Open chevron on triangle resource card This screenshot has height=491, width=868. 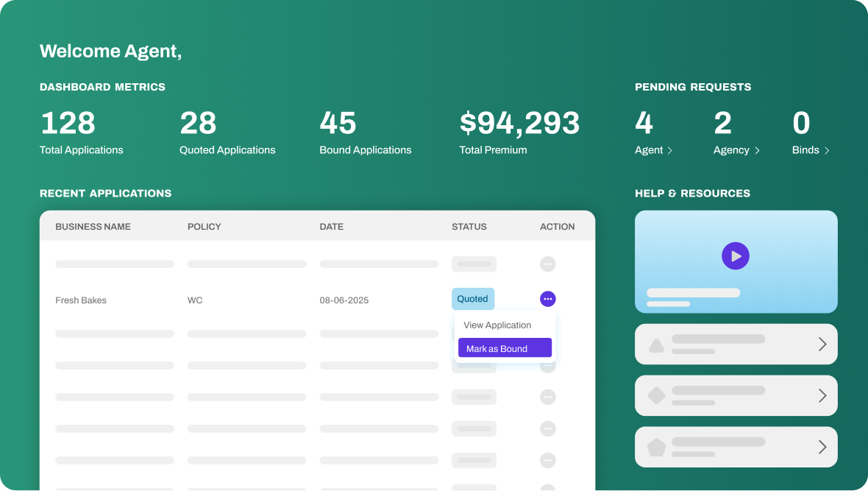[x=822, y=345]
